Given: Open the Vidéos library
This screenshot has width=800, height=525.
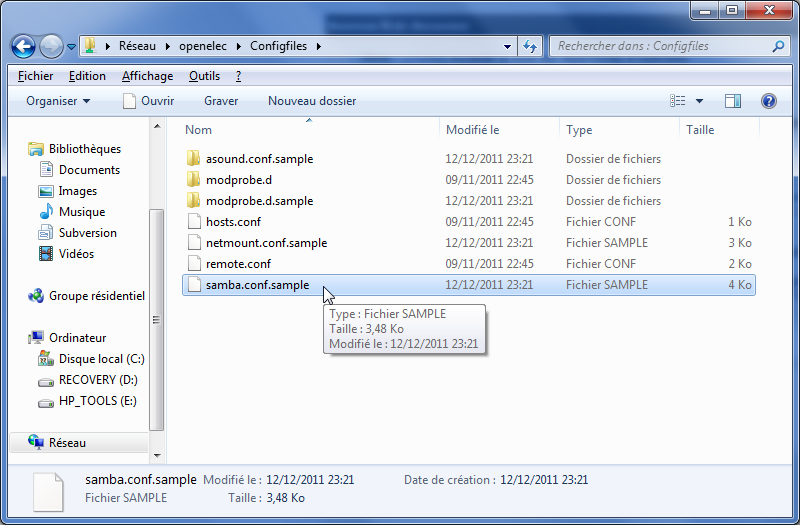Looking at the screenshot, I should click(66, 254).
